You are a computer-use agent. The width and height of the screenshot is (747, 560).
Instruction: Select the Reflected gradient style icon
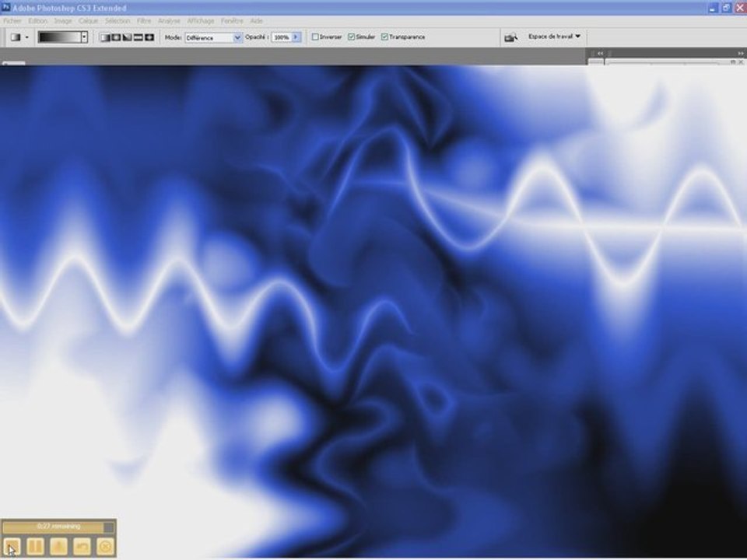point(139,37)
